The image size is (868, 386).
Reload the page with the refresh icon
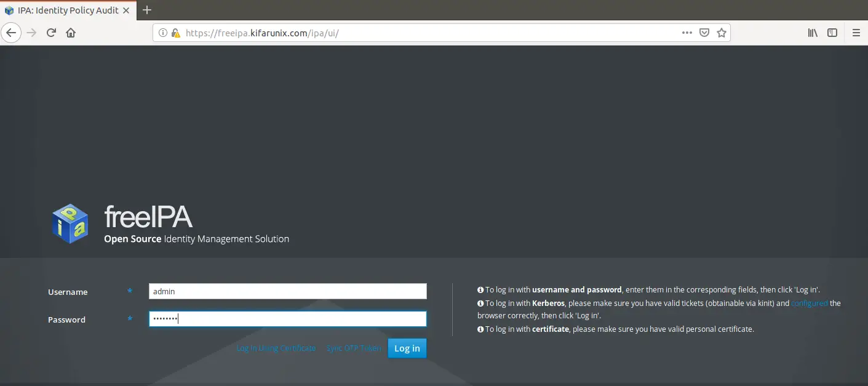tap(52, 33)
